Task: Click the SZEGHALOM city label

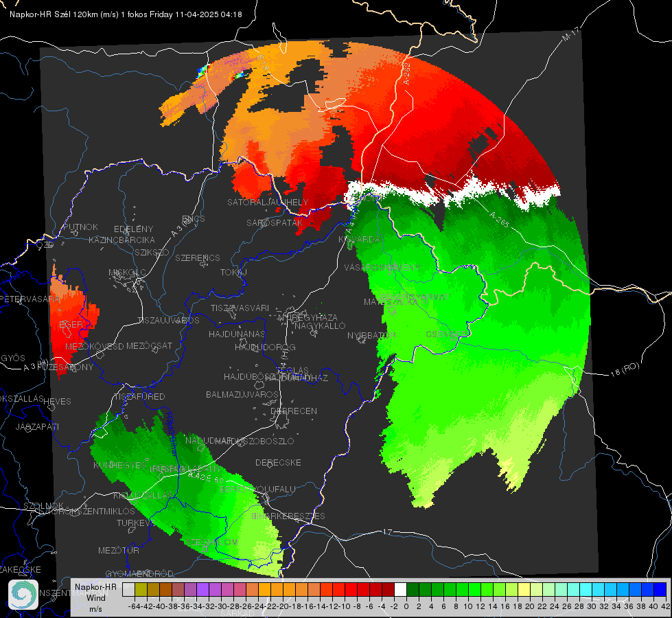Action: point(211,542)
